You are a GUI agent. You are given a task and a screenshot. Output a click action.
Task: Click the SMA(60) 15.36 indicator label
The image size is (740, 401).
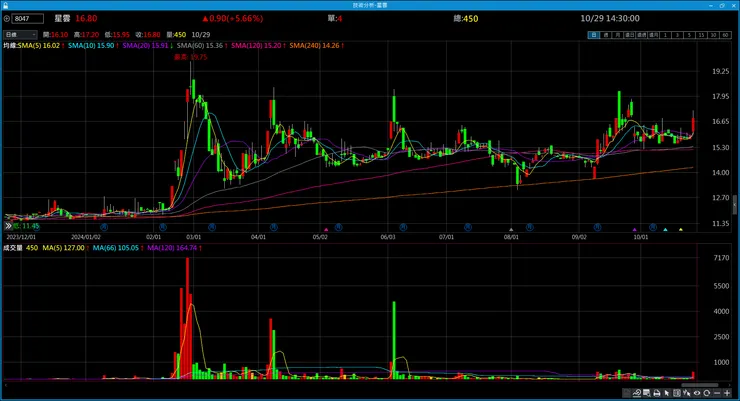[x=202, y=46]
